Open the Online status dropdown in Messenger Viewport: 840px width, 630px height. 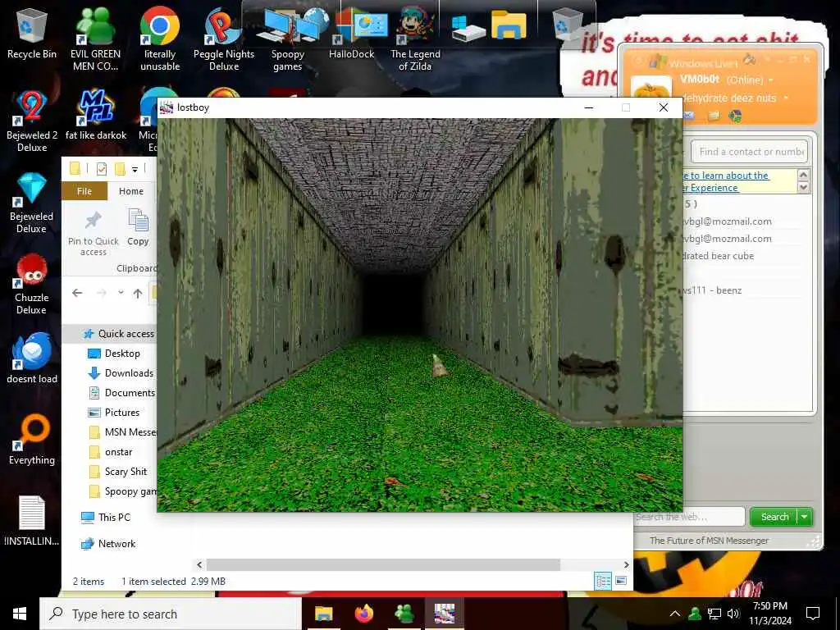[771, 80]
